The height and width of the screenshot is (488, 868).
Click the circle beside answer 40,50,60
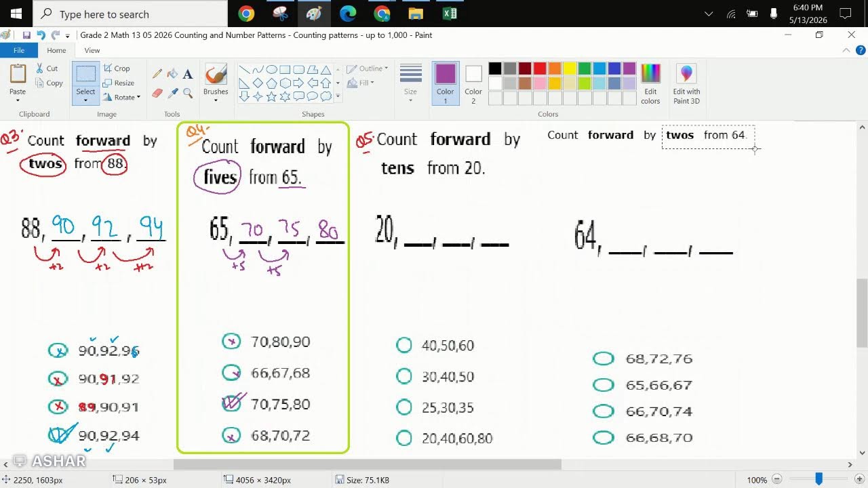404,346
